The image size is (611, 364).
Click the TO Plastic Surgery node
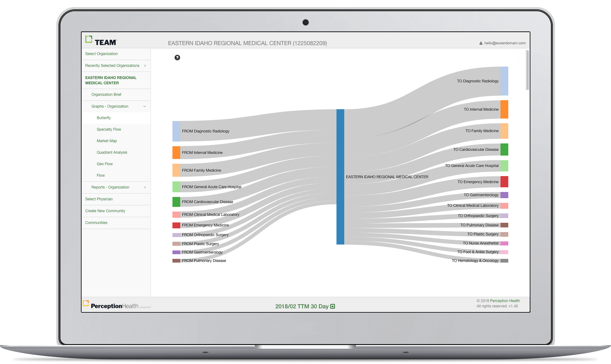coord(504,234)
